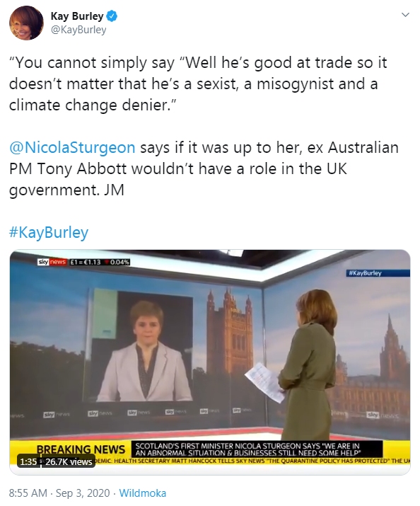The image size is (420, 506).
Task: Click the #KayBurley tag overlay in video
Action: [365, 273]
